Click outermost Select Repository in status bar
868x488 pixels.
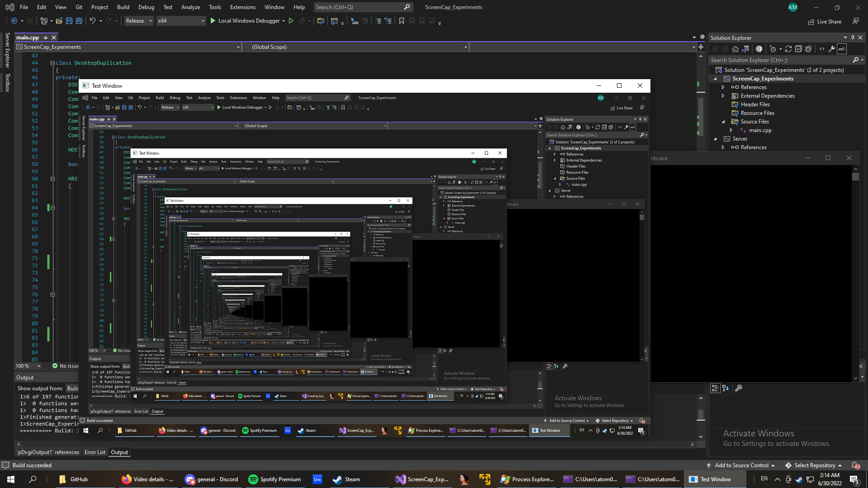pos(813,465)
